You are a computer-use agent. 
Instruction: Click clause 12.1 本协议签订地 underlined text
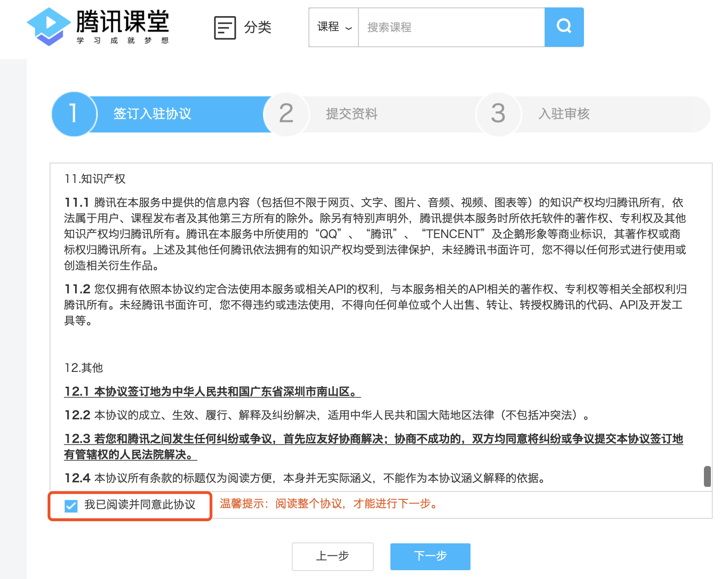click(213, 392)
